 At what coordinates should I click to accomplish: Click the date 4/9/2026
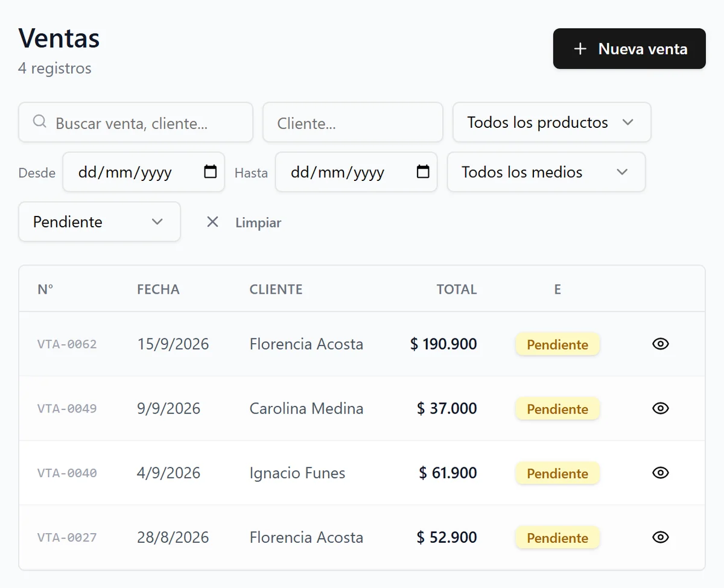click(x=168, y=473)
